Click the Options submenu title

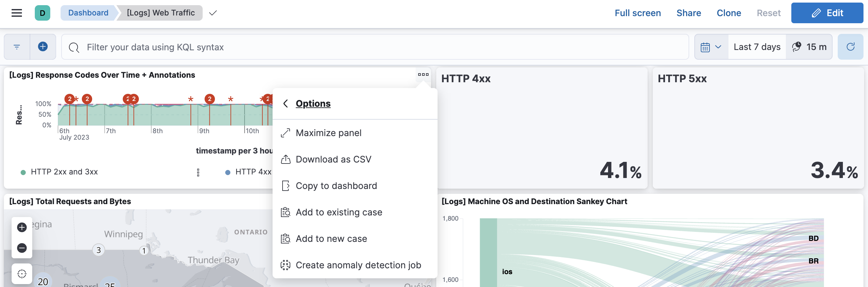313,104
